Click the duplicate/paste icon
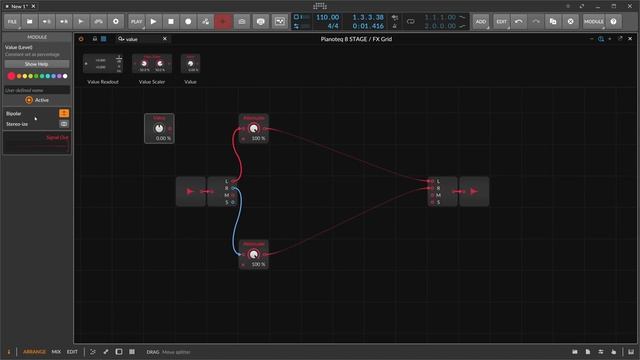Viewport: 640px width, 360px height. click(553, 22)
